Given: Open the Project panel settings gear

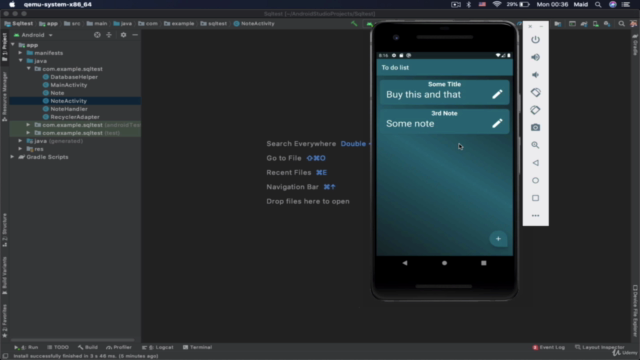Looking at the screenshot, I should [123, 35].
